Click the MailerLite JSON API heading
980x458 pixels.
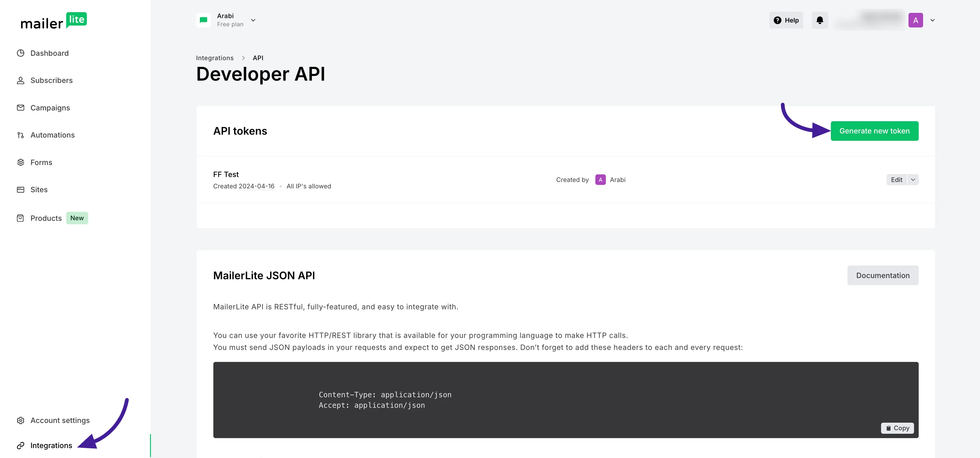point(264,275)
